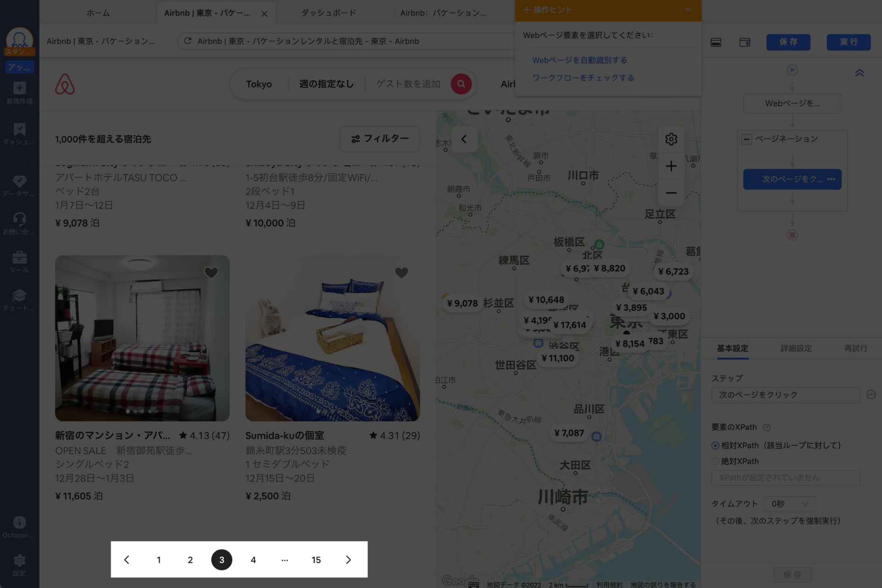Screen dimensions: 882x588
Task: Go to page 15 in pagination
Action: [x=316, y=560]
